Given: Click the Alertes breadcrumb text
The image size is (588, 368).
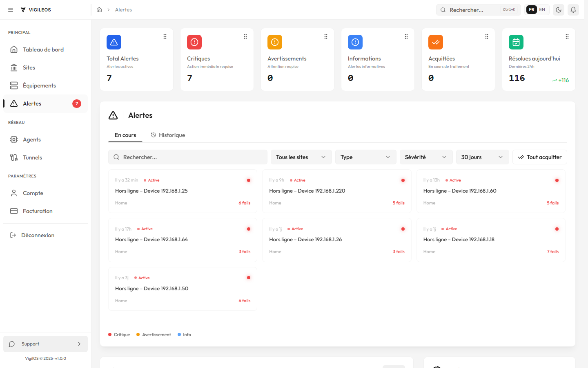Looking at the screenshot, I should point(123,10).
